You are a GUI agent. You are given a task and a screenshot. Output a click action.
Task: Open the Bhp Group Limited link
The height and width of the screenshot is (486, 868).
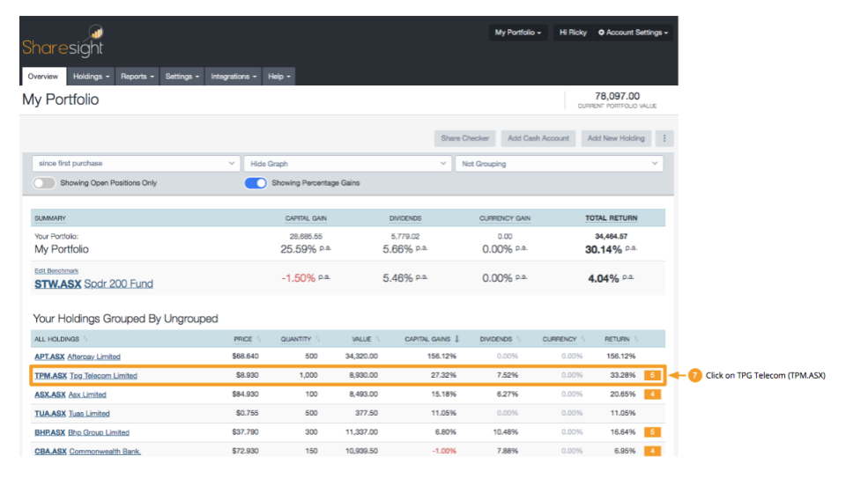point(99,432)
